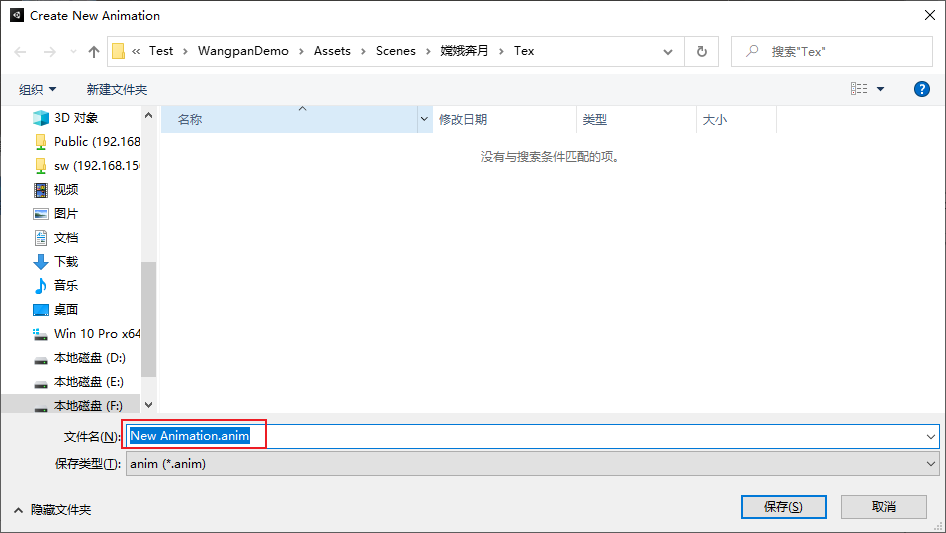The image size is (946, 533).
Task: Open 本地磁盘 (D:) drive
Action: (x=89, y=358)
